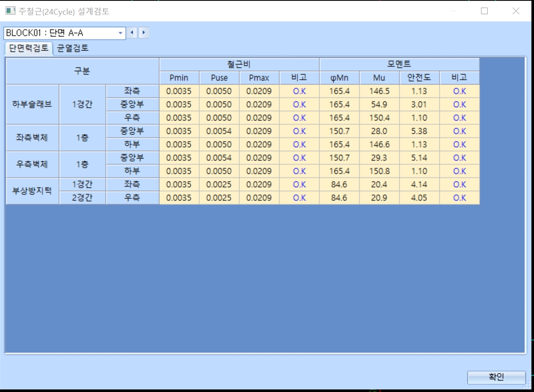Click Mu value 28.0
This screenshot has height=392, width=534.
coord(380,131)
